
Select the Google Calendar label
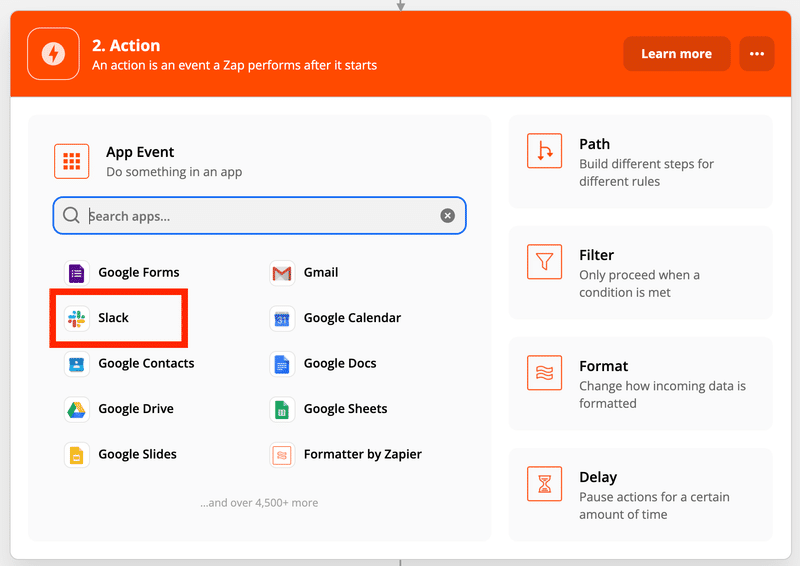353,317
